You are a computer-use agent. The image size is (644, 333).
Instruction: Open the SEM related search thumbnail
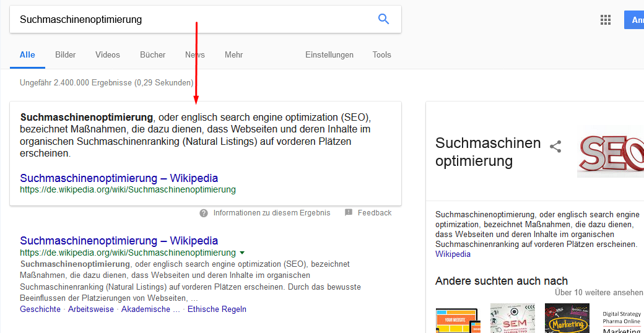point(512,318)
